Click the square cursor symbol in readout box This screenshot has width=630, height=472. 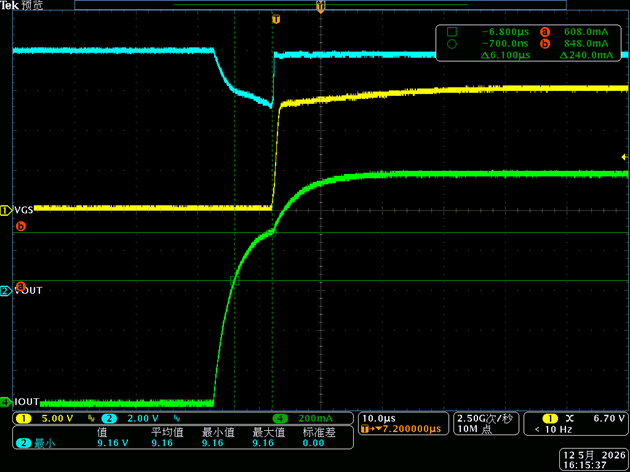pyautogui.click(x=452, y=32)
